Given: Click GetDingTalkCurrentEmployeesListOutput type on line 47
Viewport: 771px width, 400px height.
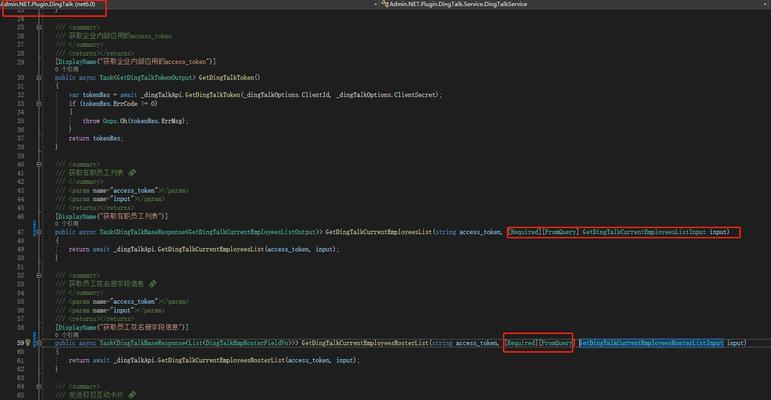Looking at the screenshot, I should point(252,232).
